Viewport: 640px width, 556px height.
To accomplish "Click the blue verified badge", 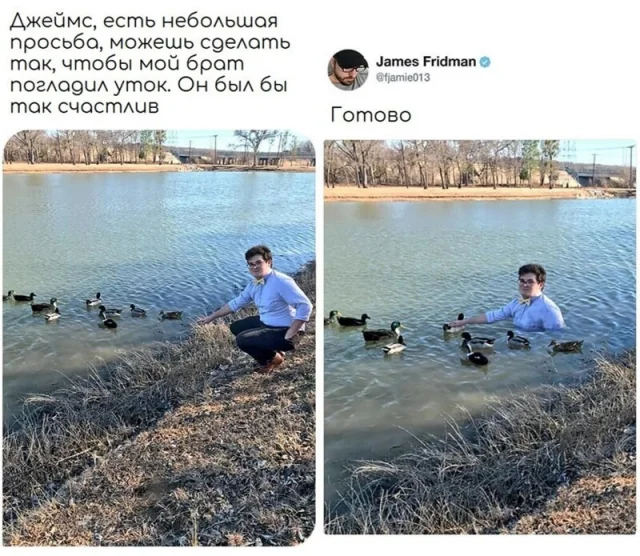I will (x=485, y=62).
